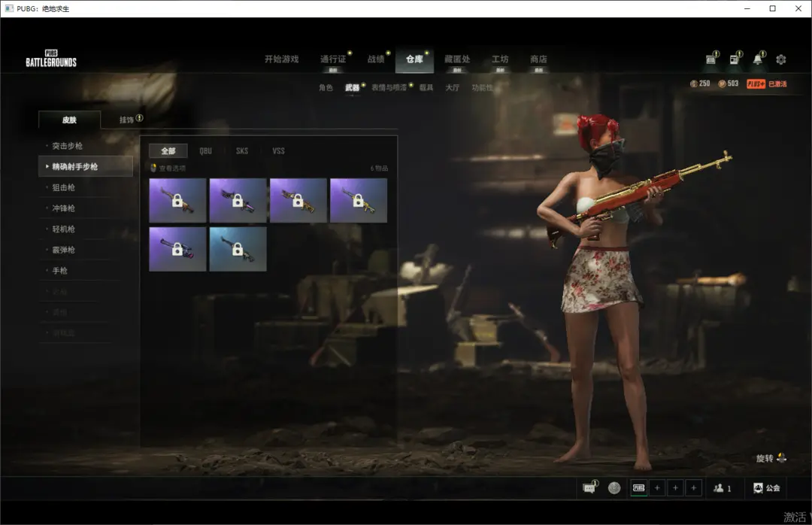Image resolution: width=812 pixels, height=525 pixels.
Task: Open the news page icon
Action: point(735,59)
